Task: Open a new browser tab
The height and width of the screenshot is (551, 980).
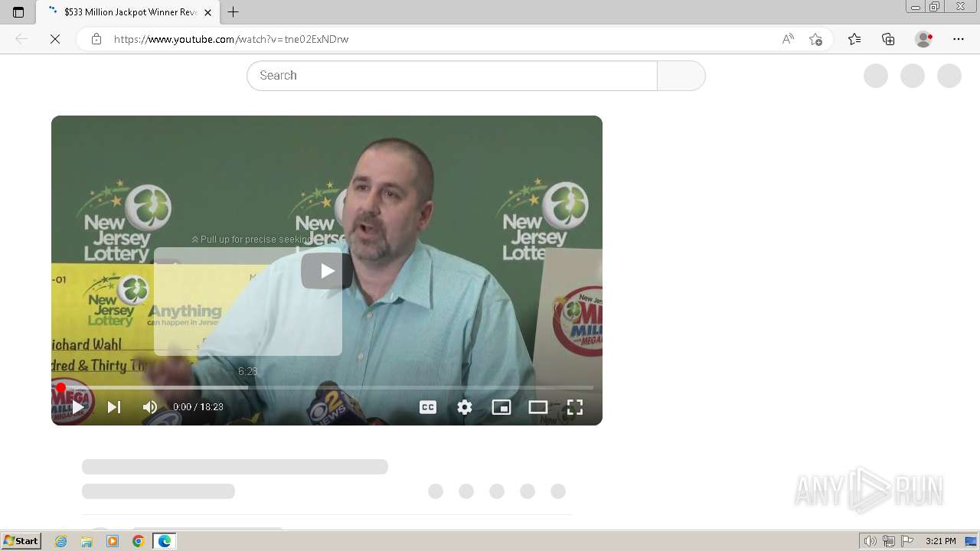Action: pyautogui.click(x=234, y=12)
